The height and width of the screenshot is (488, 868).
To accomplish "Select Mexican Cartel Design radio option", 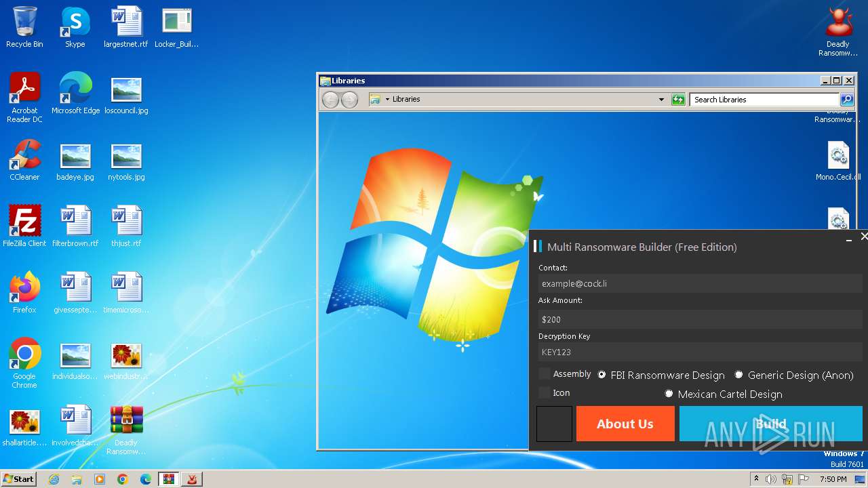I will click(x=669, y=394).
